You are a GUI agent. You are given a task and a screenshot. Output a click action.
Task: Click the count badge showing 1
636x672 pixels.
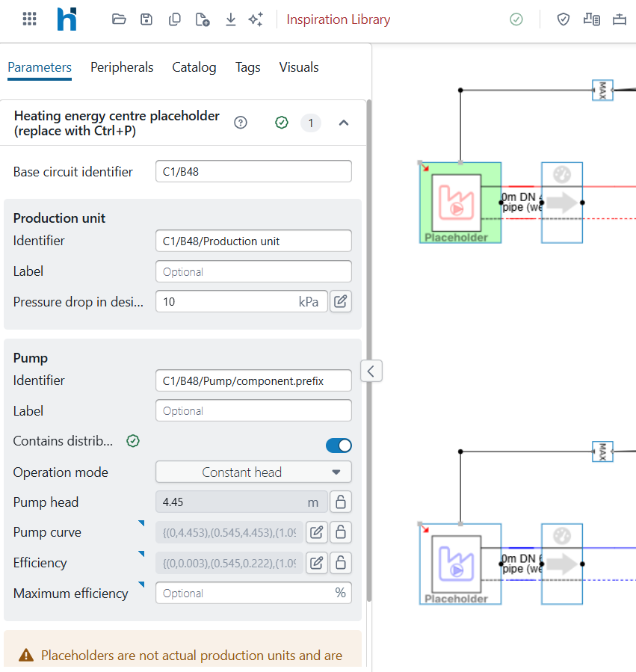[311, 123]
